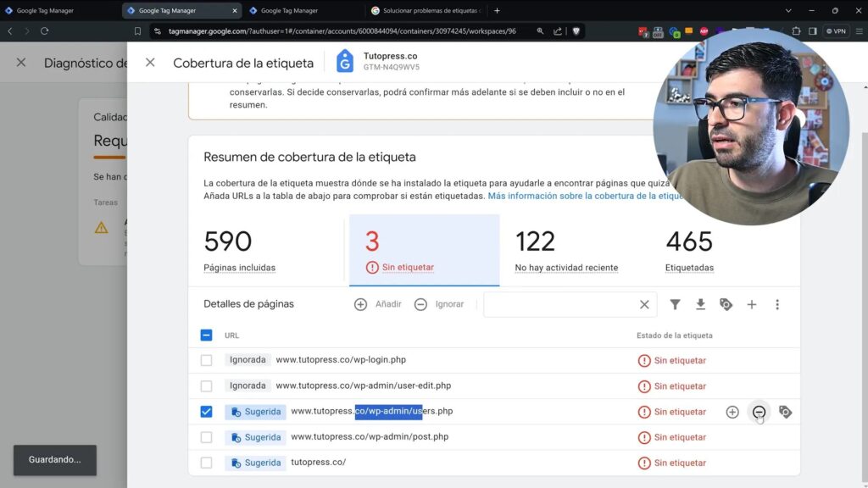Click the share icon in address bar

557,31
